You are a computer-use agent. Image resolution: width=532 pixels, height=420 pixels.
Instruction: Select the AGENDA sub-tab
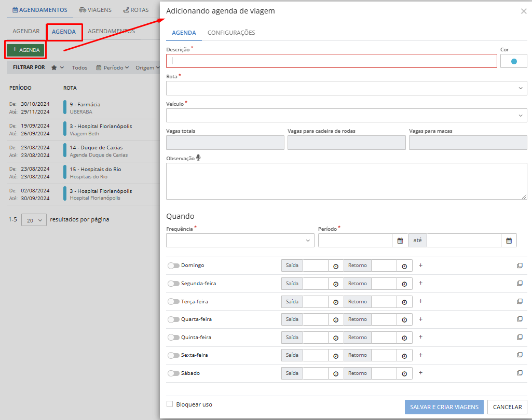[x=64, y=32]
